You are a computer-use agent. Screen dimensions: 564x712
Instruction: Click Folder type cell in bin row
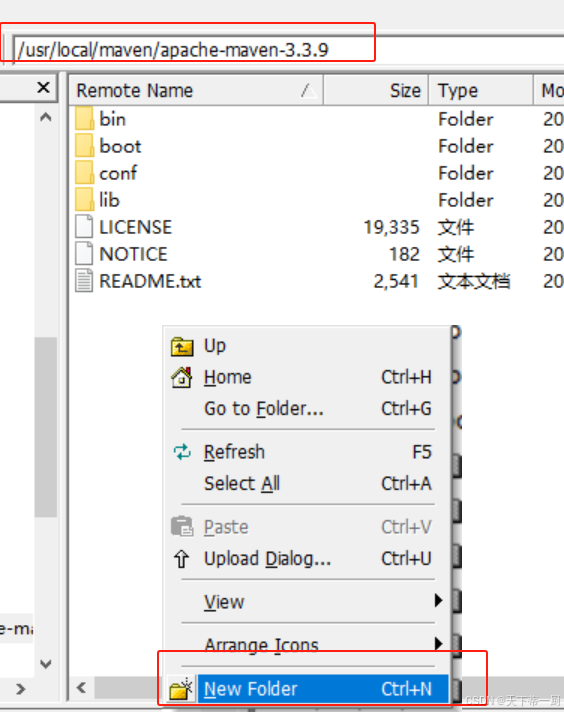[x=466, y=119]
